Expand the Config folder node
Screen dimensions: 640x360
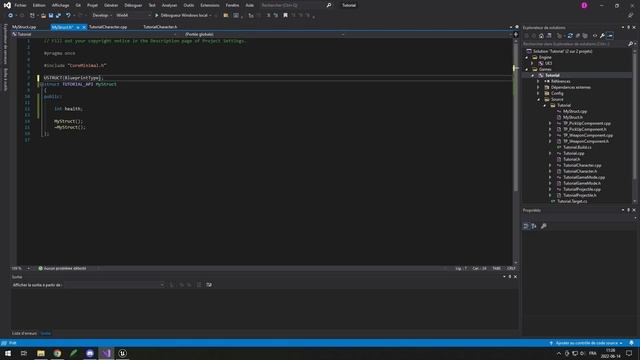tap(538, 93)
